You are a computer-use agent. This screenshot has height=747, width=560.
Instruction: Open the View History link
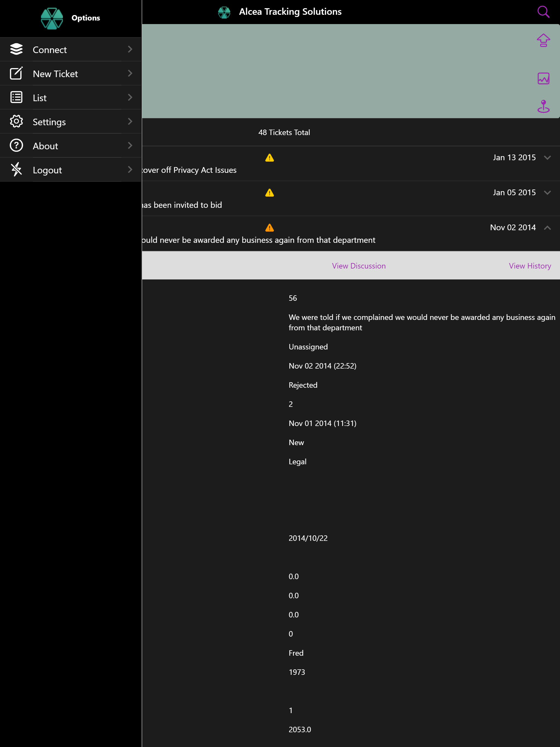530,266
